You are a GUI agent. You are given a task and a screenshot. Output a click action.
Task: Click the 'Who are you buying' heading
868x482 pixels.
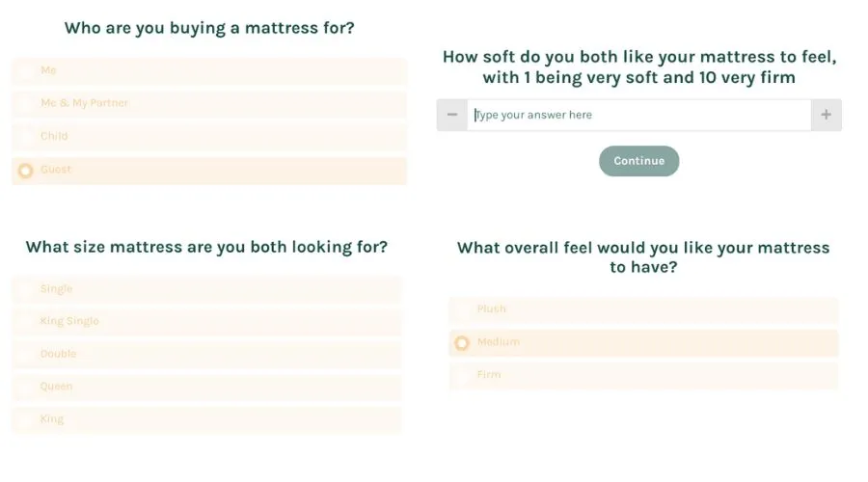(208, 28)
